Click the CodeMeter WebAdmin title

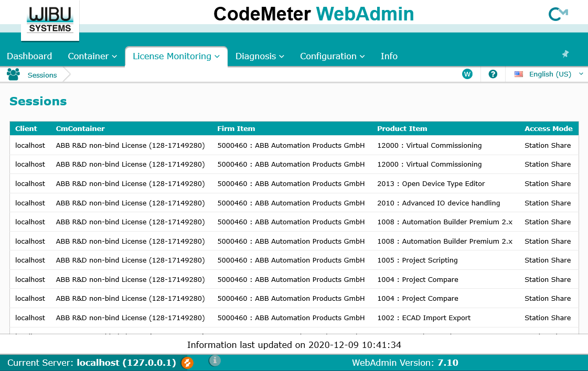(314, 14)
